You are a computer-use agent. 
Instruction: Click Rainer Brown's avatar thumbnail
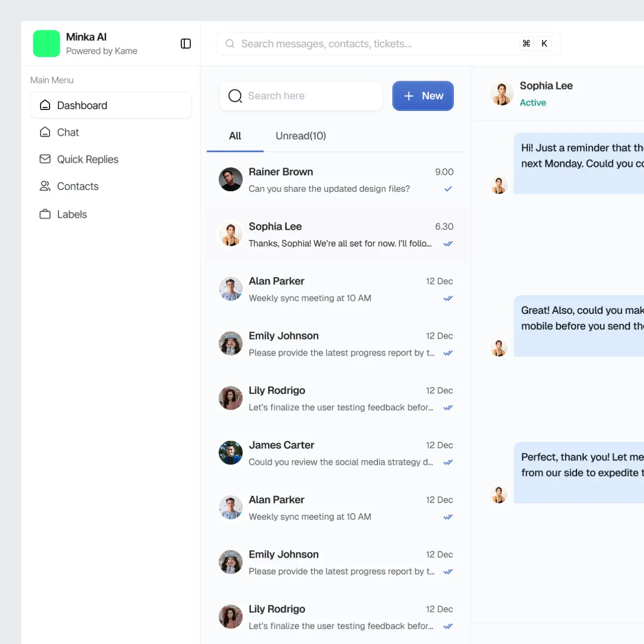pos(230,179)
